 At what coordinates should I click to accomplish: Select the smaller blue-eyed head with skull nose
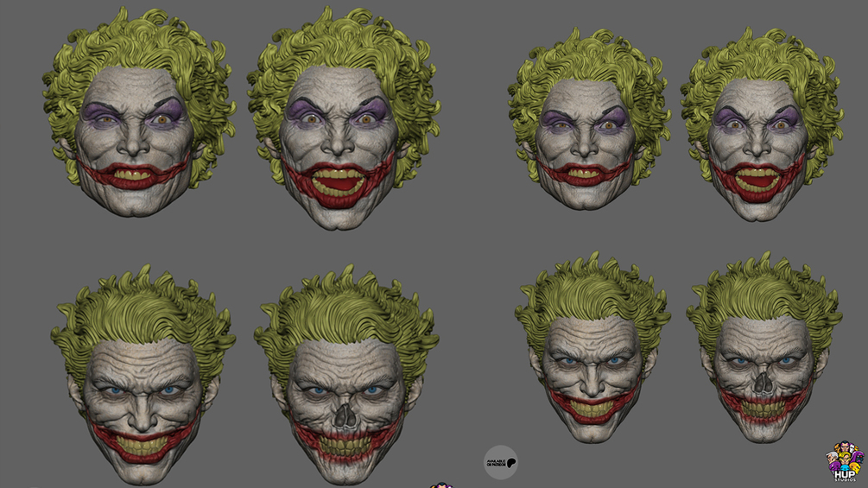tap(764, 347)
